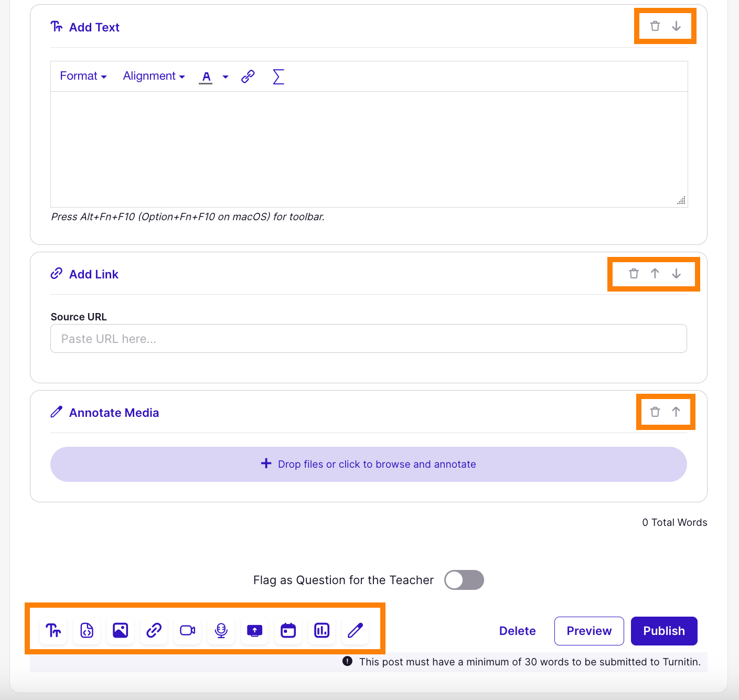Click the add text icon in bottom toolbar
Screen dimensions: 739x700
(53, 630)
